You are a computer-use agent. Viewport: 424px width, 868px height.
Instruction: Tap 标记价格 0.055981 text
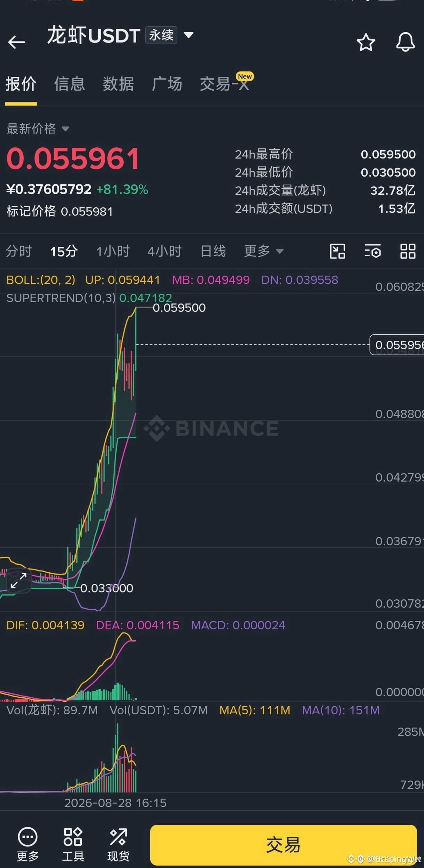(x=60, y=211)
